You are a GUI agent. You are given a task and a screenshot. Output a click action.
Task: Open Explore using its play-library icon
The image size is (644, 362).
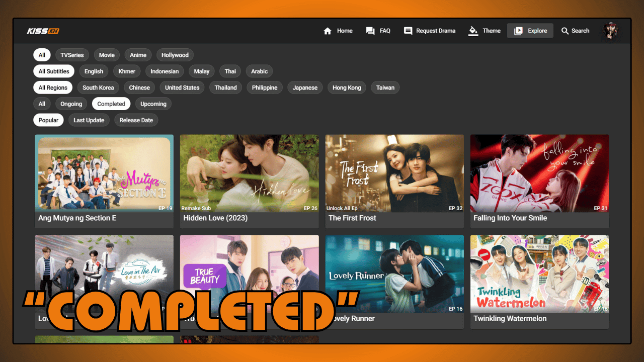point(518,31)
